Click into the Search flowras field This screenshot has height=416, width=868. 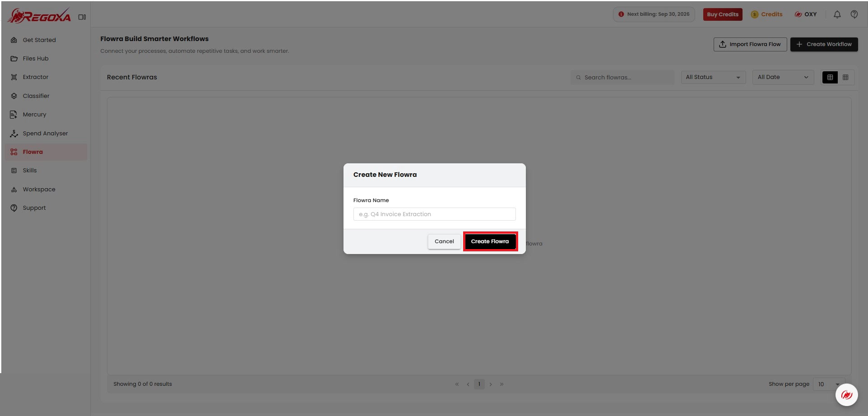pyautogui.click(x=622, y=77)
